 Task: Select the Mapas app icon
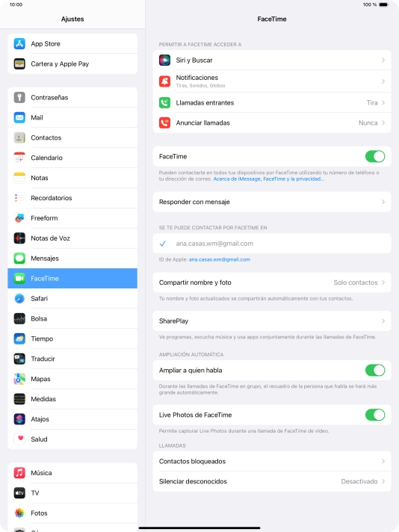(19, 379)
